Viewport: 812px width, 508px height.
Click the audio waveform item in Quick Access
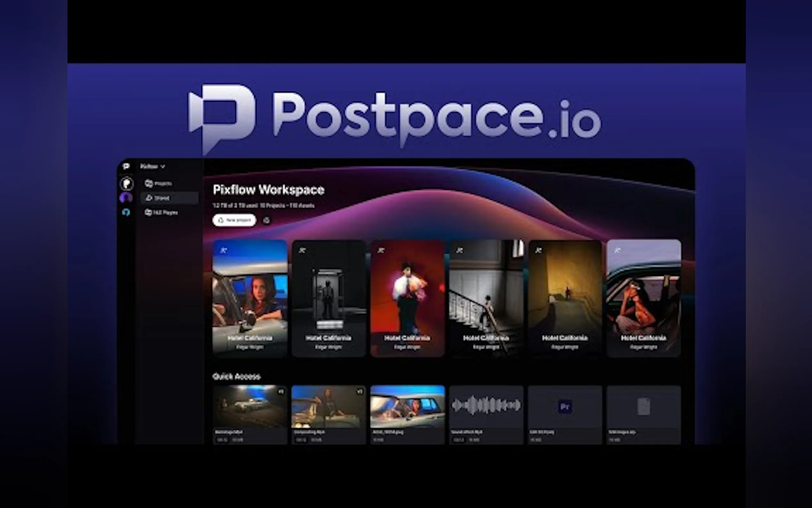(x=486, y=406)
